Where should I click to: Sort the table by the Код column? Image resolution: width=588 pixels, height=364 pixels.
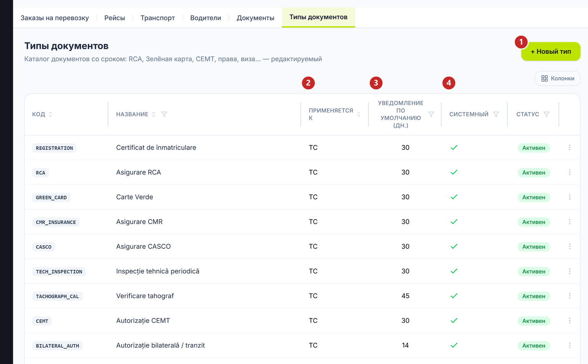51,114
